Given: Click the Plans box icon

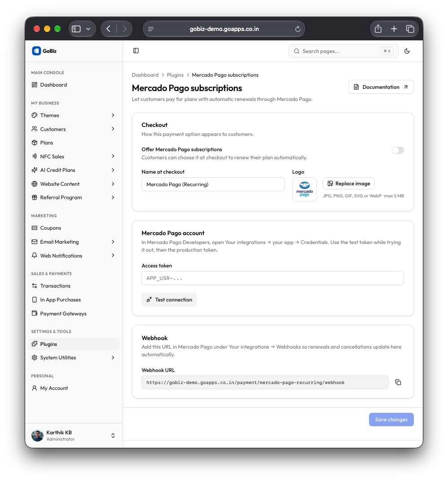Looking at the screenshot, I should (35, 143).
